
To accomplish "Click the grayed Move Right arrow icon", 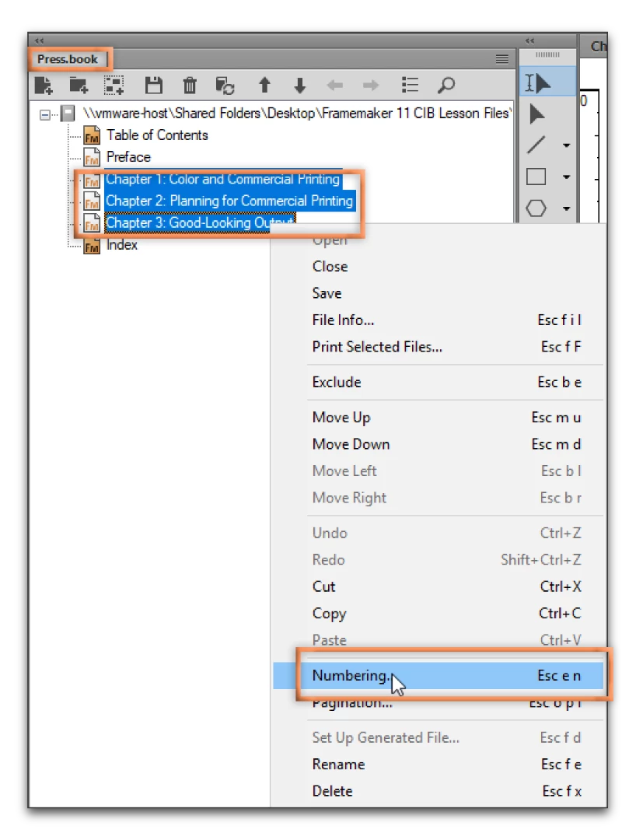I will point(370,86).
